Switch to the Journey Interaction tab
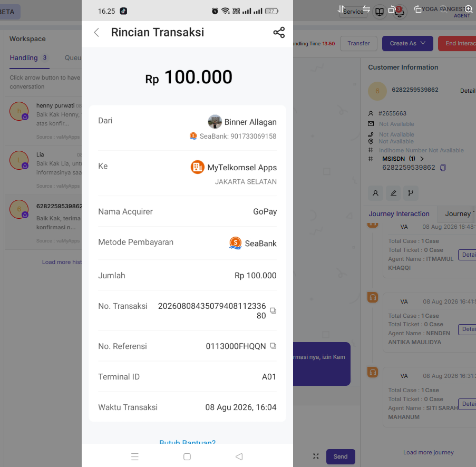 pyautogui.click(x=399, y=214)
